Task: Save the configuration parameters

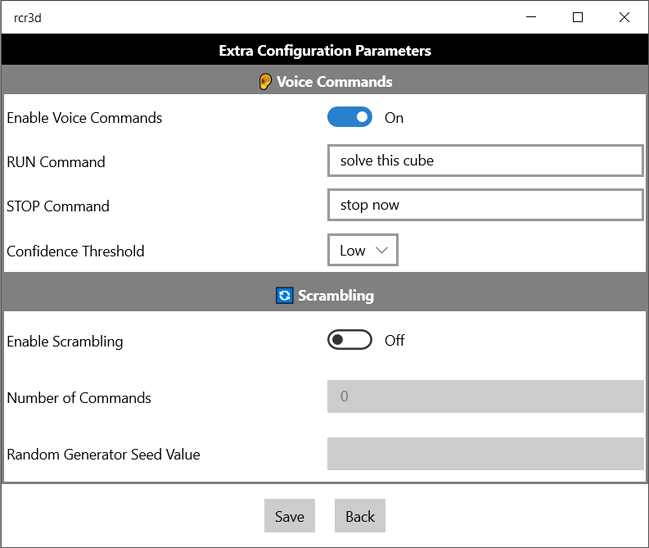Action: click(289, 516)
